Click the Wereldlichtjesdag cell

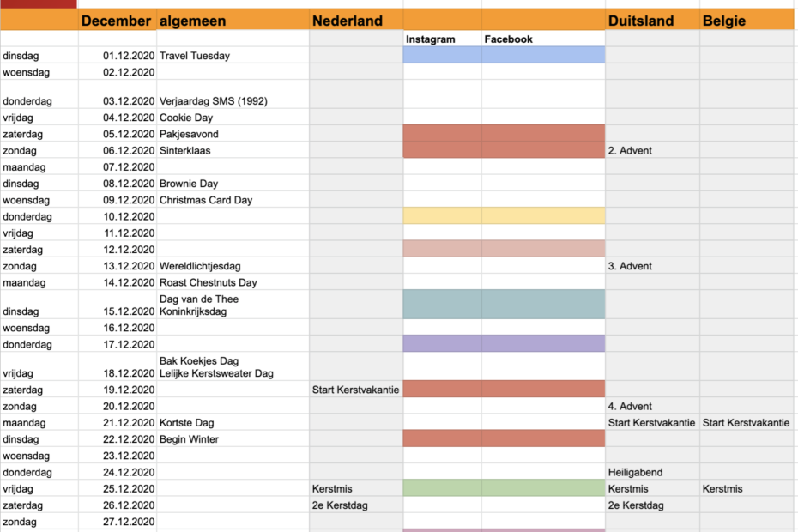(233, 266)
